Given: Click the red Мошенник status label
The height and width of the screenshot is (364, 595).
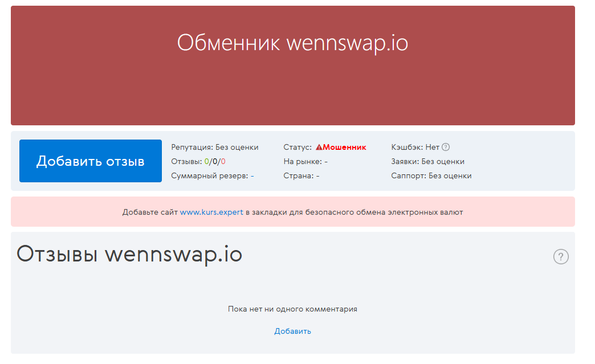Looking at the screenshot, I should click(345, 147).
